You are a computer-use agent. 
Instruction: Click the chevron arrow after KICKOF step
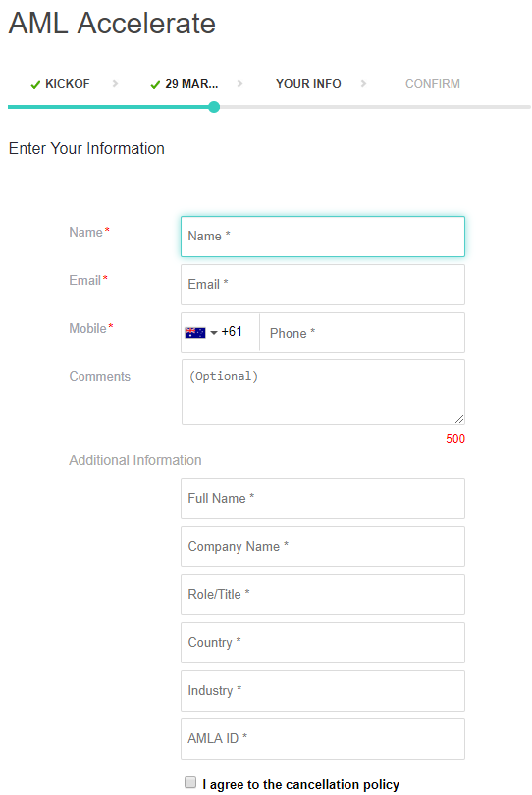pos(115,84)
